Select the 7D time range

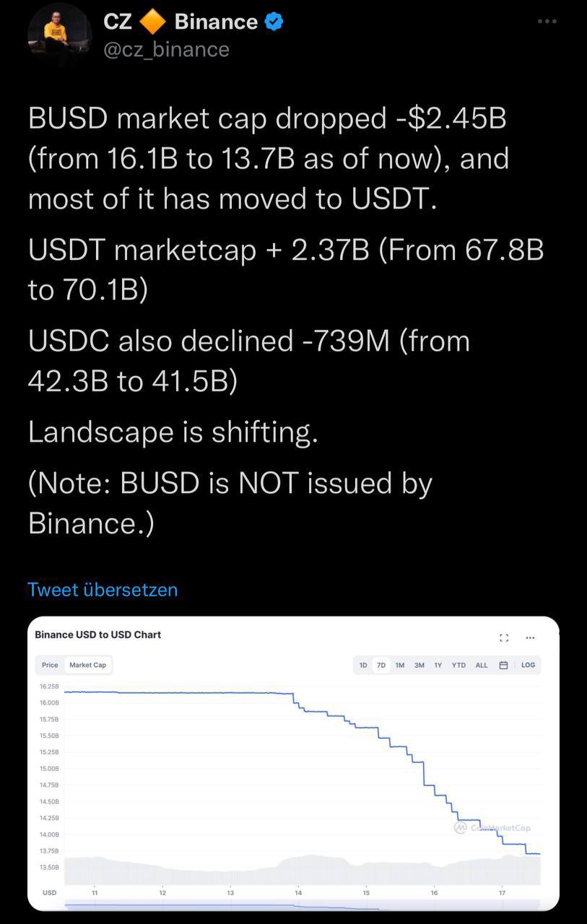pyautogui.click(x=381, y=665)
